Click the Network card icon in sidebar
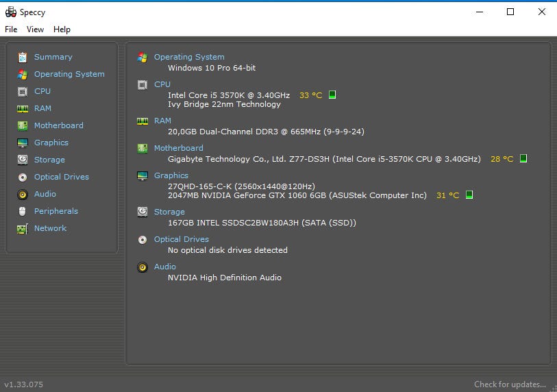The image size is (557, 392). [x=23, y=228]
